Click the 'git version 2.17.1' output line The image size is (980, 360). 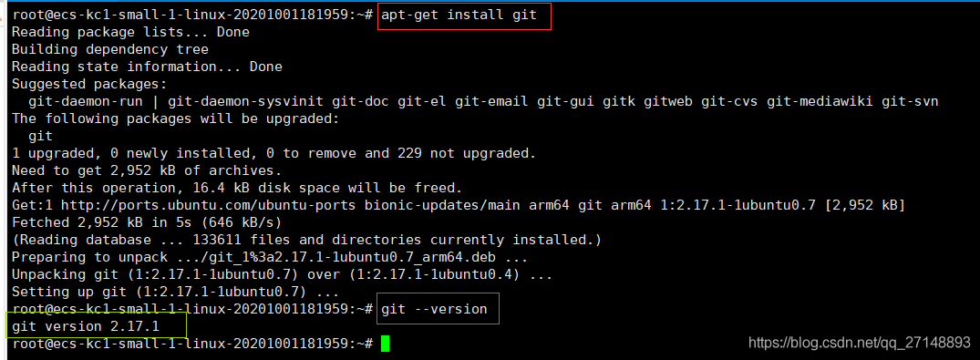pyautogui.click(x=86, y=326)
